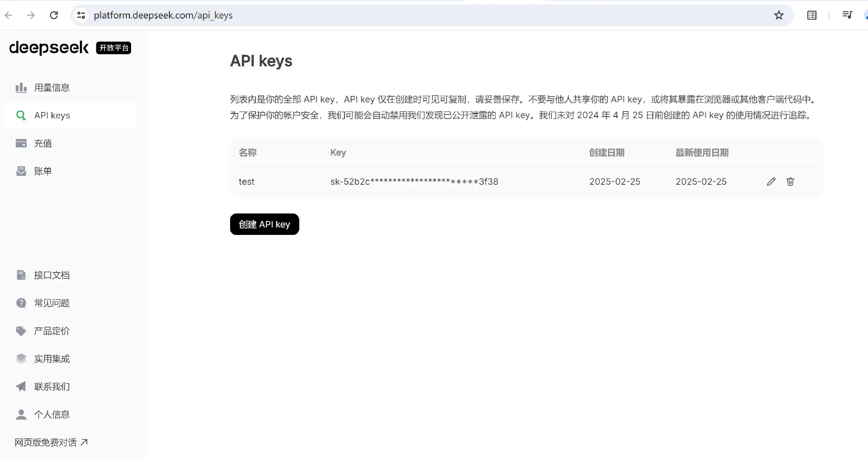Viewport: 868px width, 459px height.
Task: Go back using the browser back arrow
Action: pos(8,15)
